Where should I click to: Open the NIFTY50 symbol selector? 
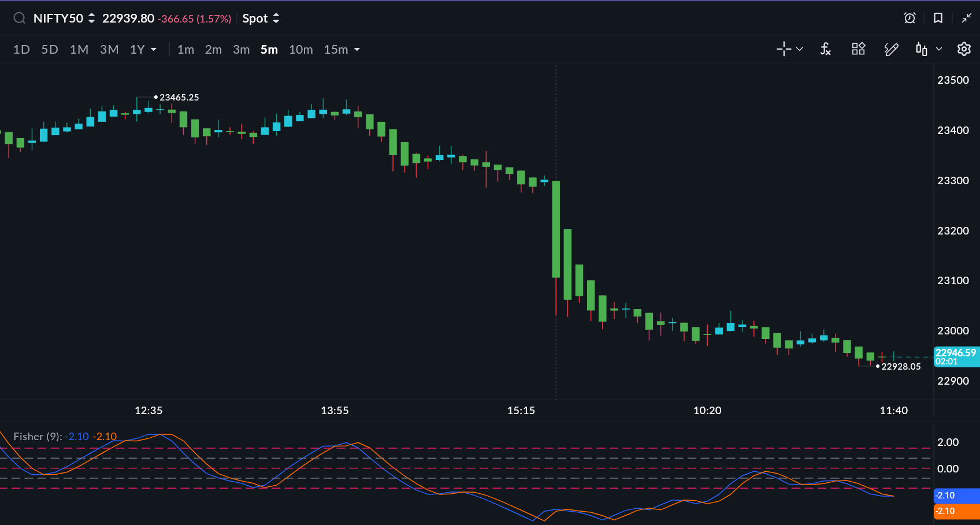pos(64,18)
